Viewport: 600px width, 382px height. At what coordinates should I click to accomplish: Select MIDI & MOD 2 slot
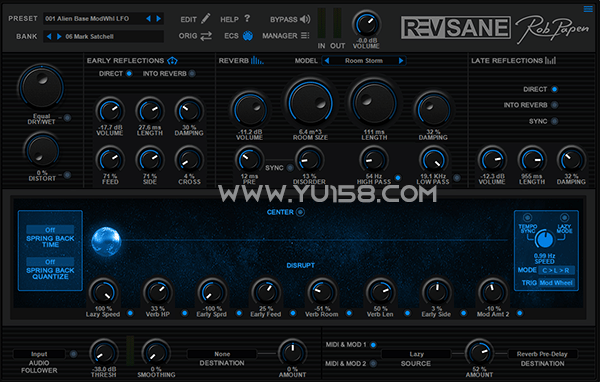click(373, 363)
